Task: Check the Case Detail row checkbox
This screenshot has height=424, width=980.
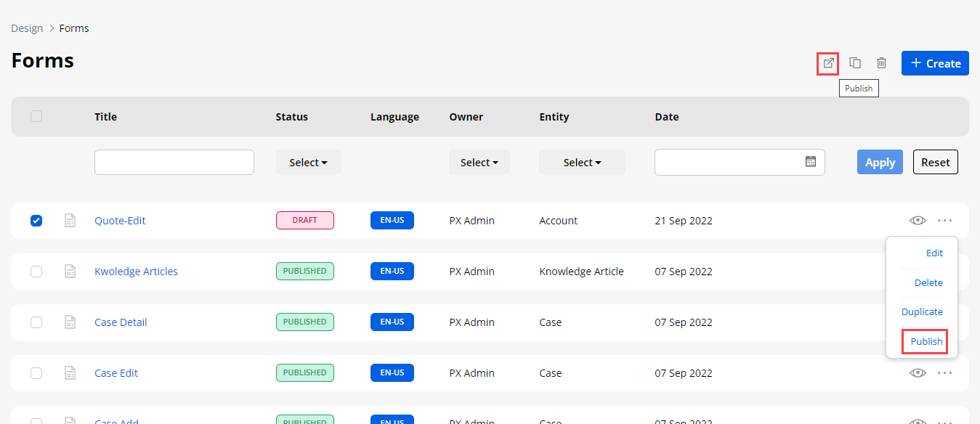Action: tap(36, 322)
